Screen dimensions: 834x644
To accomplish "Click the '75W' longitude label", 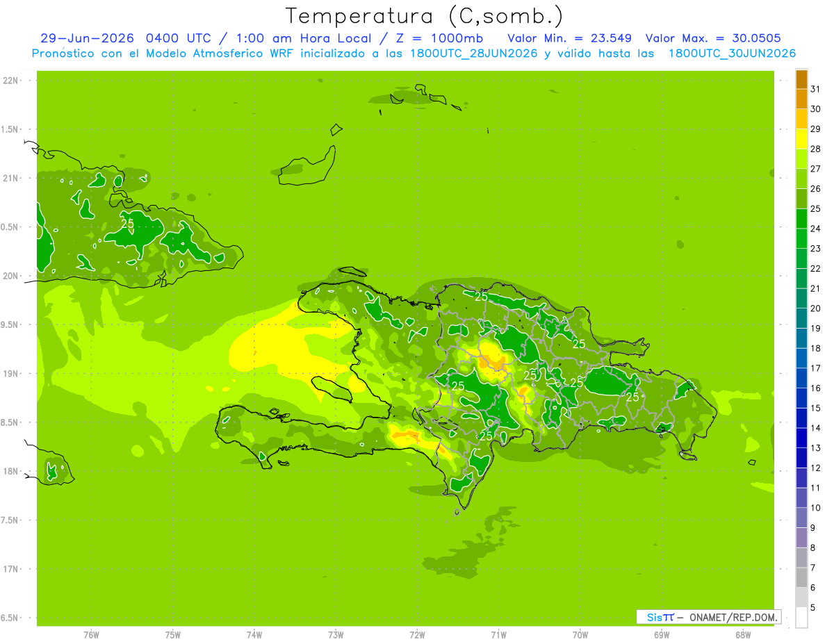I will pyautogui.click(x=173, y=634).
